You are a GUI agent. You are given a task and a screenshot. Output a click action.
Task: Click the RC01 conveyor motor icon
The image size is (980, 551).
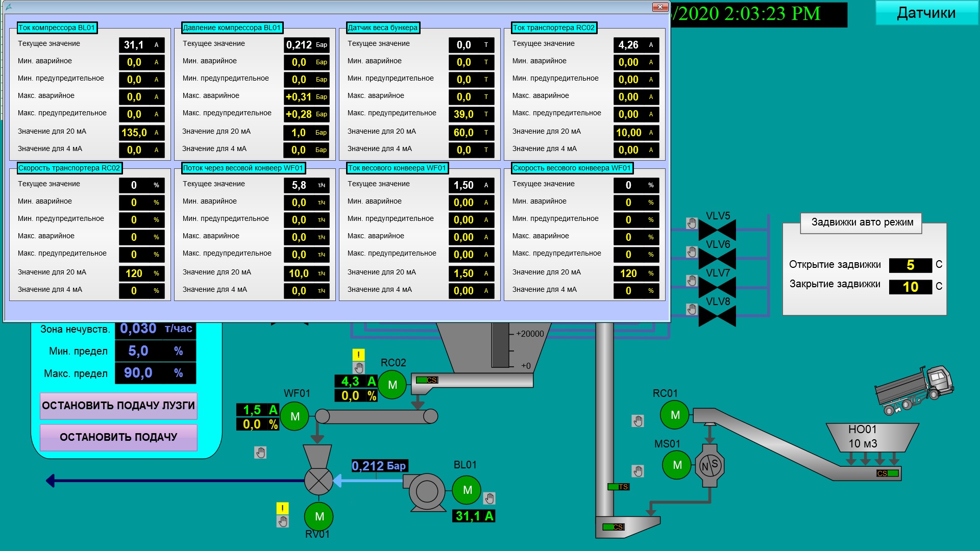[x=675, y=415]
